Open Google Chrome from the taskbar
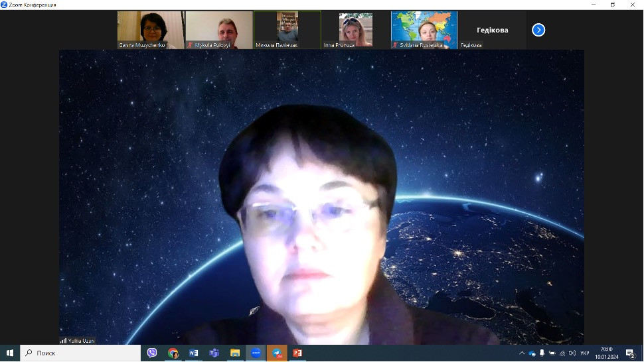The height and width of the screenshot is (362, 644). tap(173, 353)
